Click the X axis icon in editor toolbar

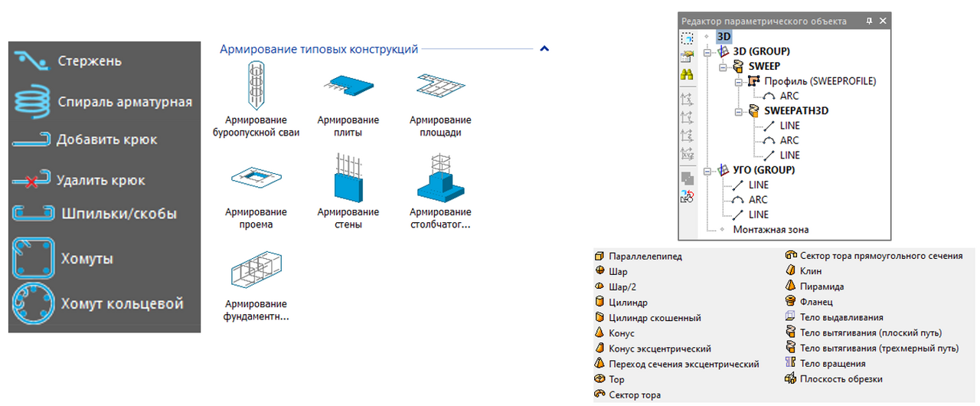click(687, 99)
